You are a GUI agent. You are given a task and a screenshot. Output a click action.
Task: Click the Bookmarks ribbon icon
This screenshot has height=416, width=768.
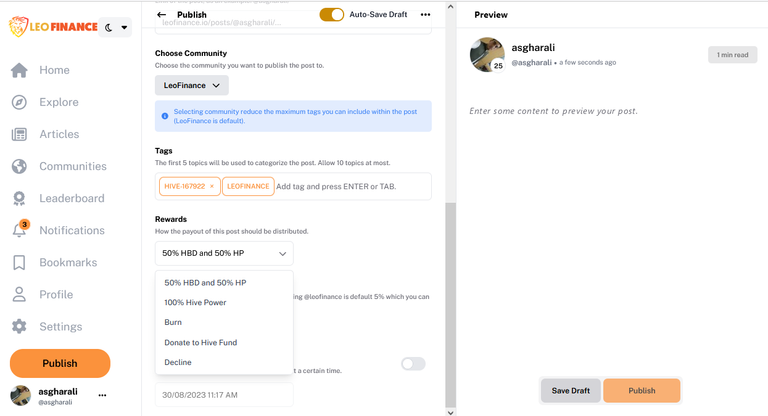tap(19, 263)
